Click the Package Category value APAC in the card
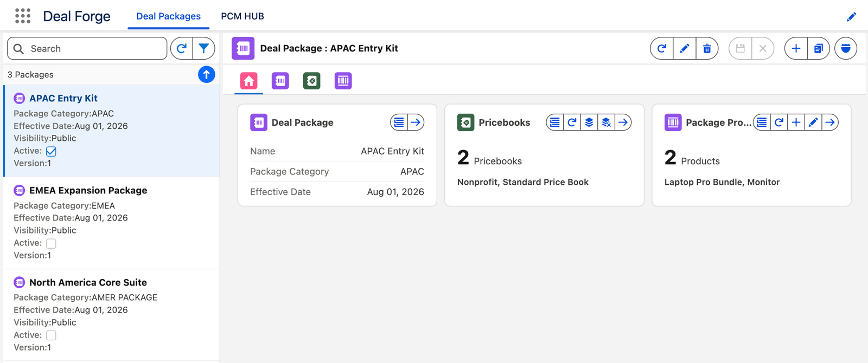868x363 pixels. pyautogui.click(x=412, y=171)
